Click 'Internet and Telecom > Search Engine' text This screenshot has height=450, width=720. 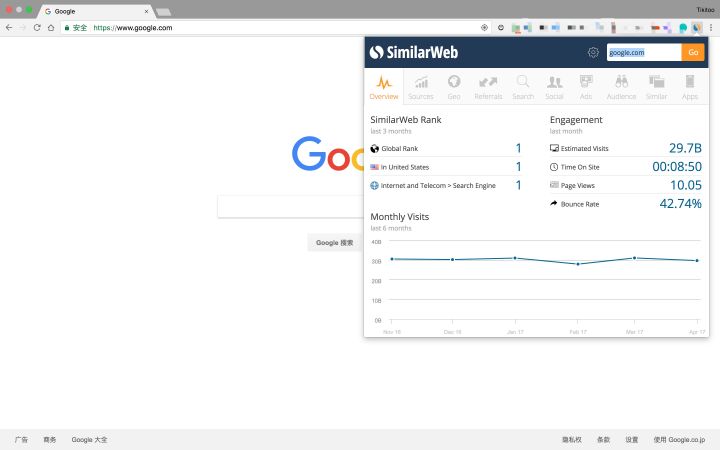click(438, 186)
